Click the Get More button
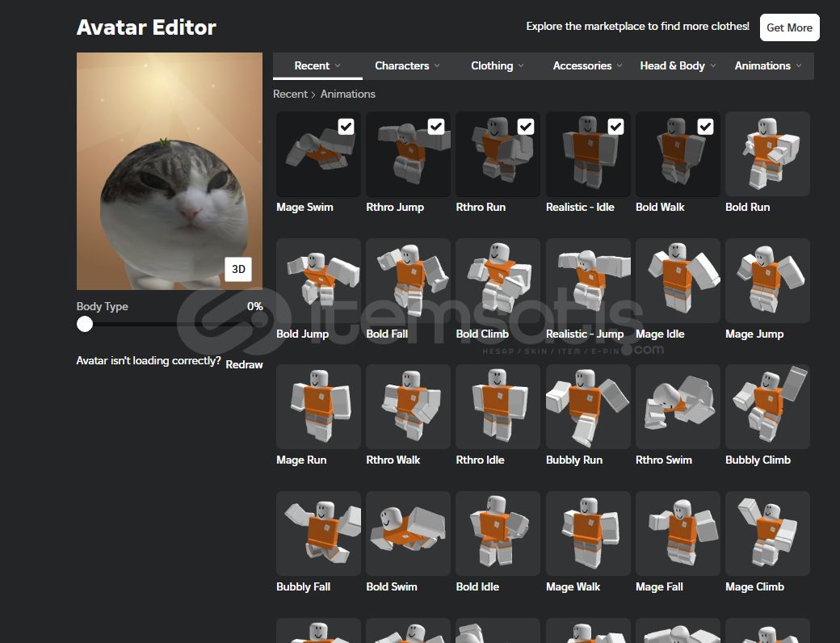Image resolution: width=840 pixels, height=643 pixels. (790, 27)
